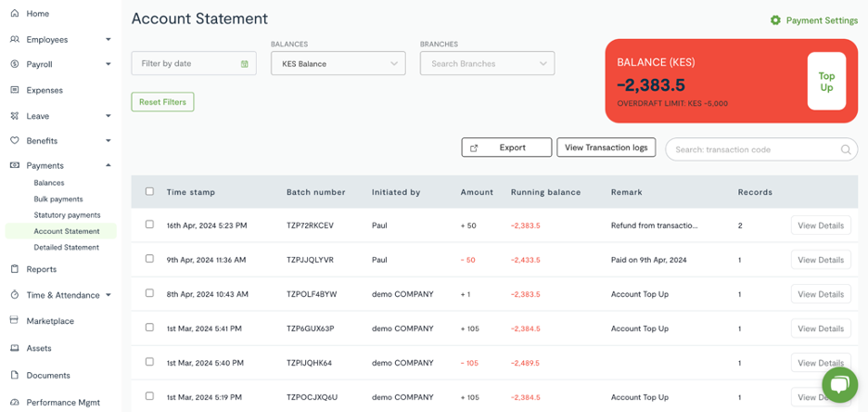868x412 pixels.
Task: Click the Benefits heart icon
Action: pyautogui.click(x=15, y=141)
